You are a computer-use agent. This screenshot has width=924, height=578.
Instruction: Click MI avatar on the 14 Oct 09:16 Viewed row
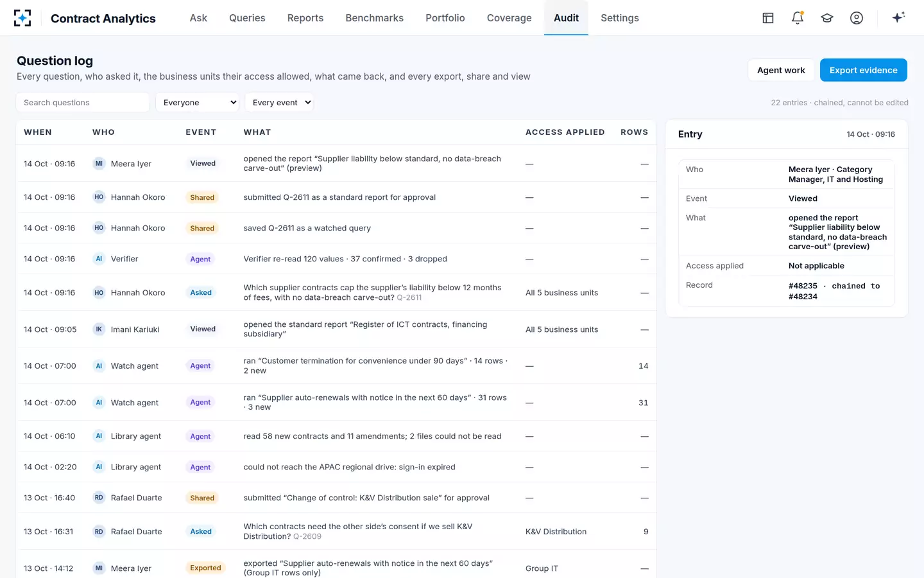pyautogui.click(x=99, y=164)
